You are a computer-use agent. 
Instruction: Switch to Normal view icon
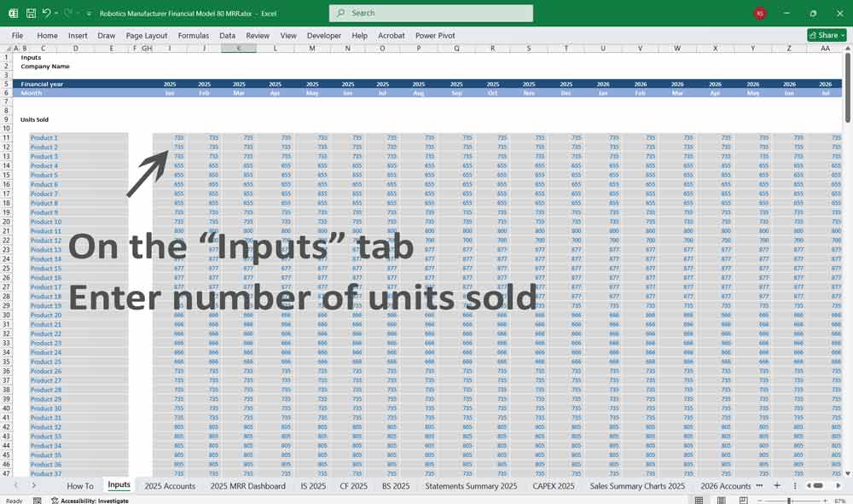pyautogui.click(x=699, y=501)
